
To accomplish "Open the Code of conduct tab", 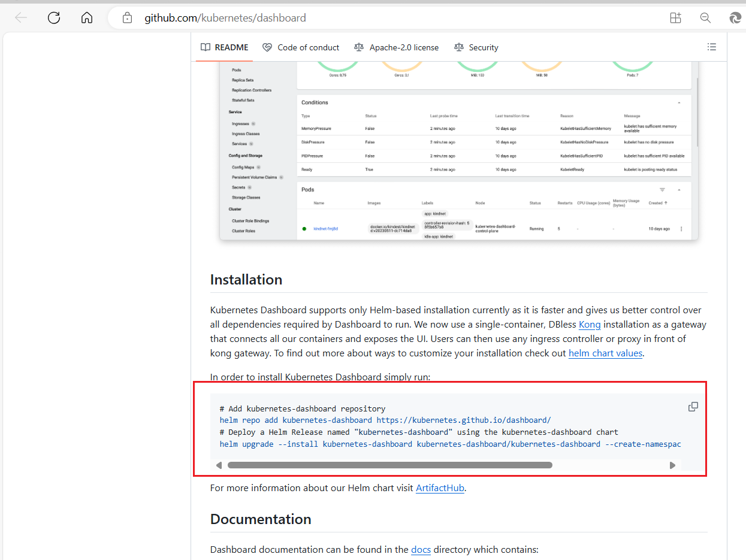I will coord(301,47).
